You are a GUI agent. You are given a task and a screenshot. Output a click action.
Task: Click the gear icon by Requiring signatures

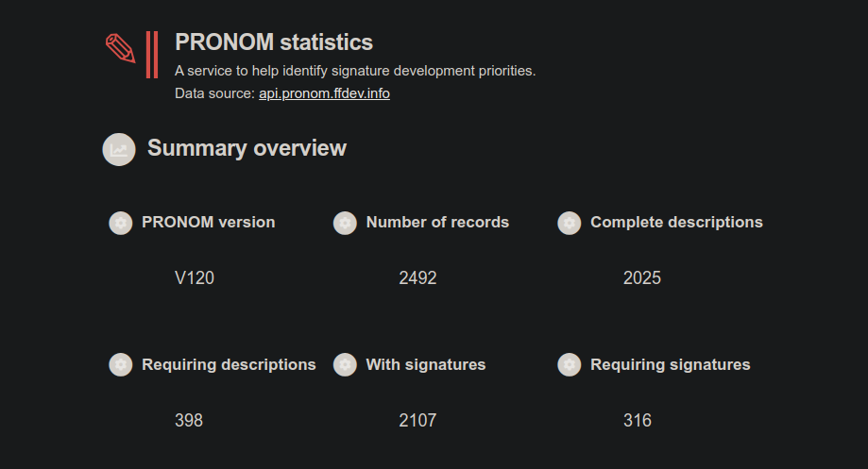[x=570, y=364]
